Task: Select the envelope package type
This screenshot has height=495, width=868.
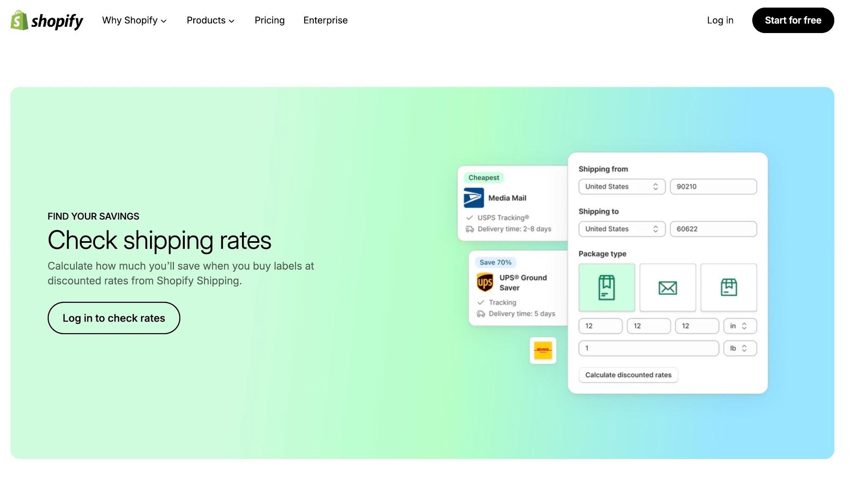Action: (x=668, y=288)
